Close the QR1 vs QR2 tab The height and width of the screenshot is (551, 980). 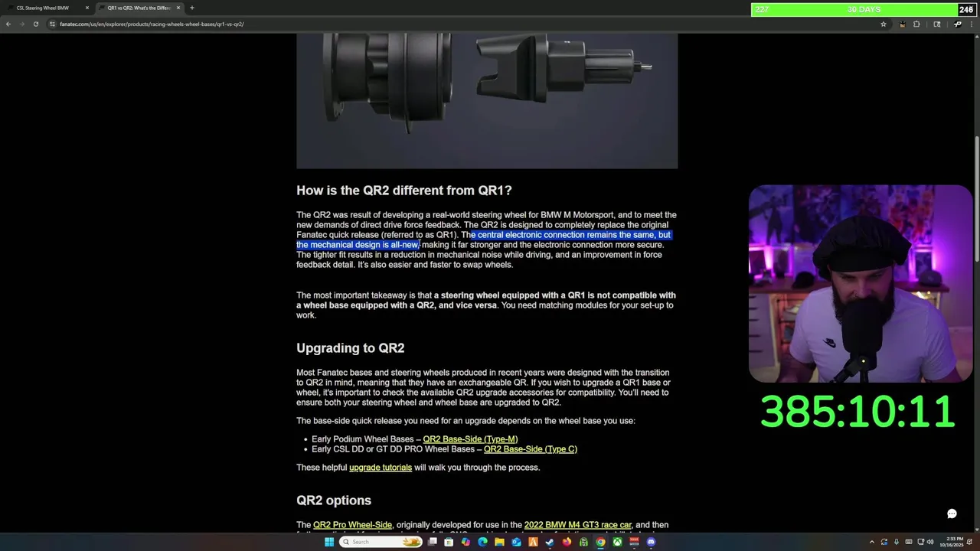pyautogui.click(x=178, y=8)
